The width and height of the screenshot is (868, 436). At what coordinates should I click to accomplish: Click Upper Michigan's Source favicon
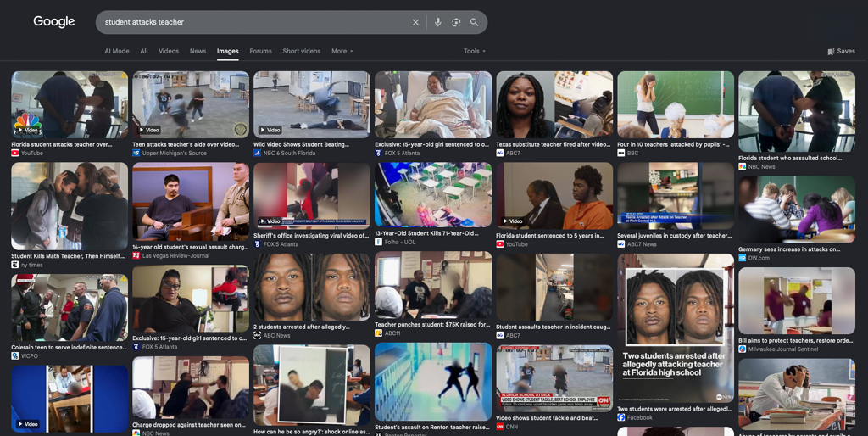[x=136, y=153]
